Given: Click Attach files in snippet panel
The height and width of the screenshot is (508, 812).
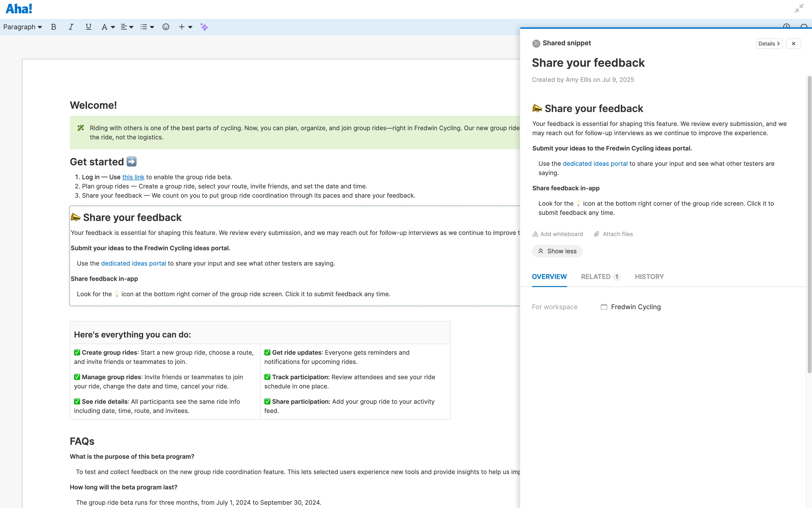Looking at the screenshot, I should (x=613, y=234).
